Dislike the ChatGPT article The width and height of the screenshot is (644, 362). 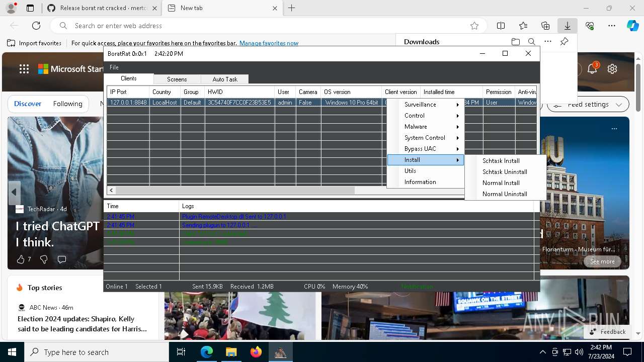44,259
